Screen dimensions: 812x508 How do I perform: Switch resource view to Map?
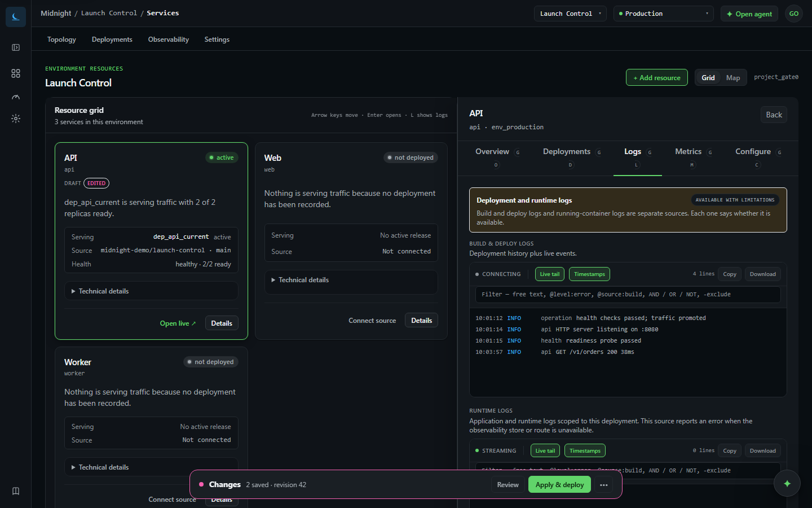coord(733,78)
